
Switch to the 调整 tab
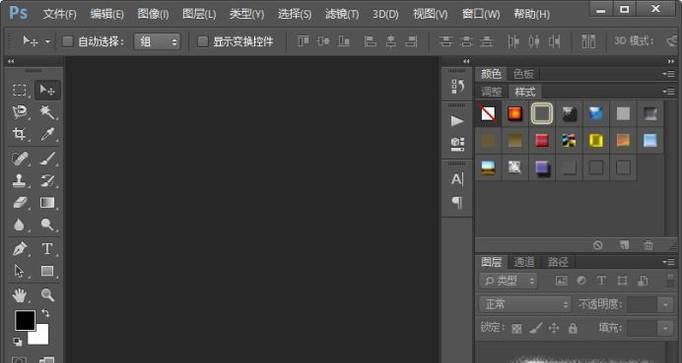(x=491, y=92)
